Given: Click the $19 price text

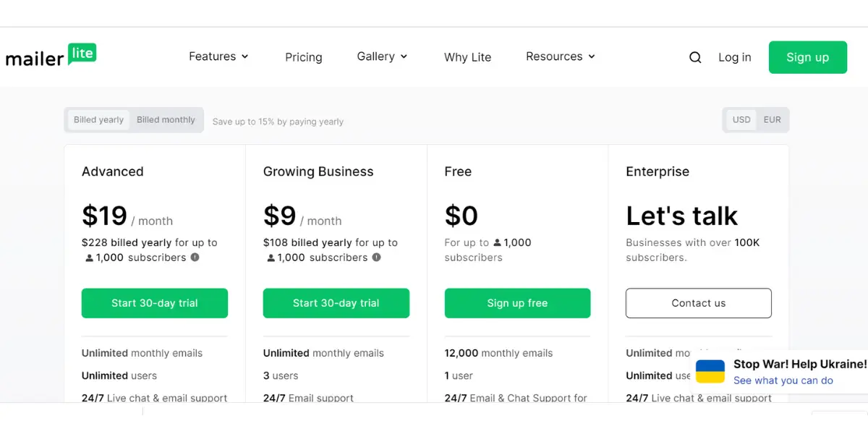Looking at the screenshot, I should tap(104, 216).
